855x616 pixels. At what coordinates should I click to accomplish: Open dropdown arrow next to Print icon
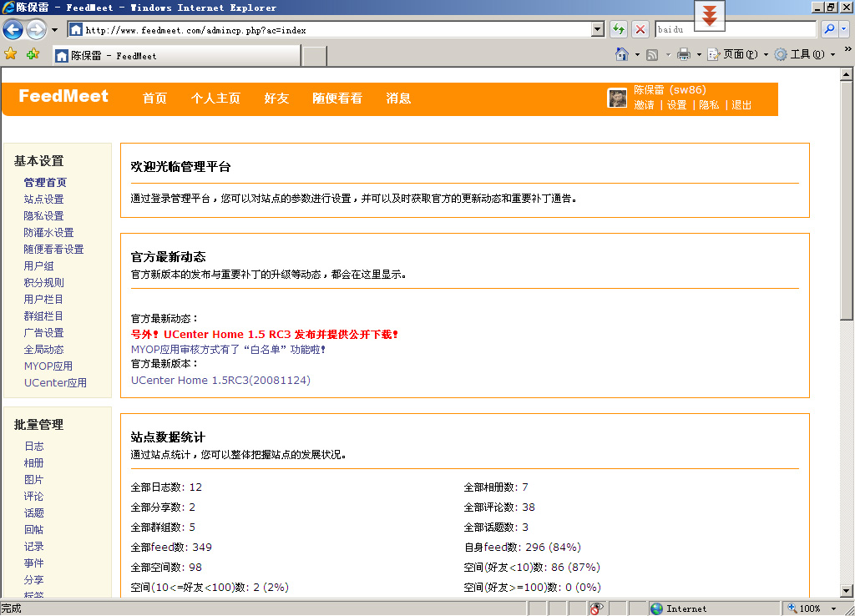coord(699,54)
